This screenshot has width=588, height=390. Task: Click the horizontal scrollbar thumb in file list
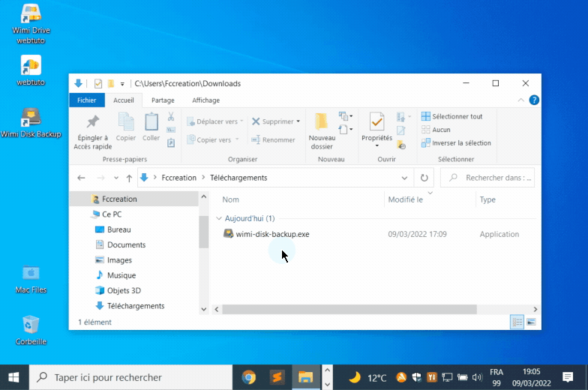349,309
